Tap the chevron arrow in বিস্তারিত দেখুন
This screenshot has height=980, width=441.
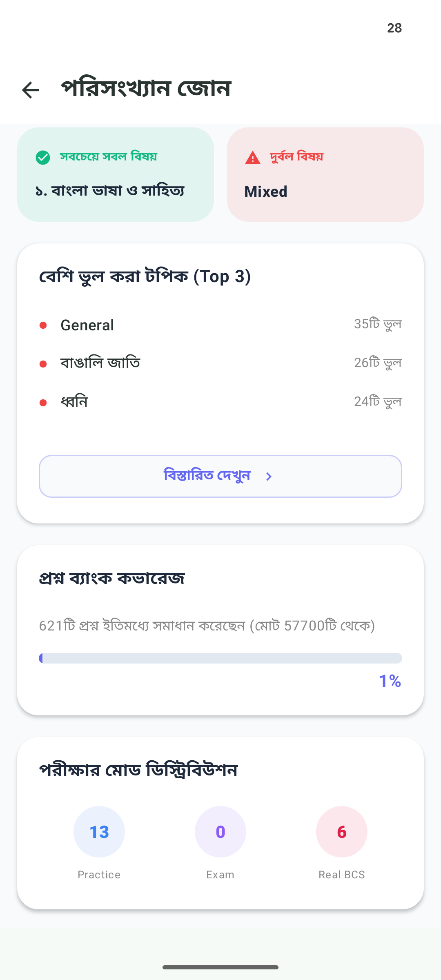pos(269,477)
